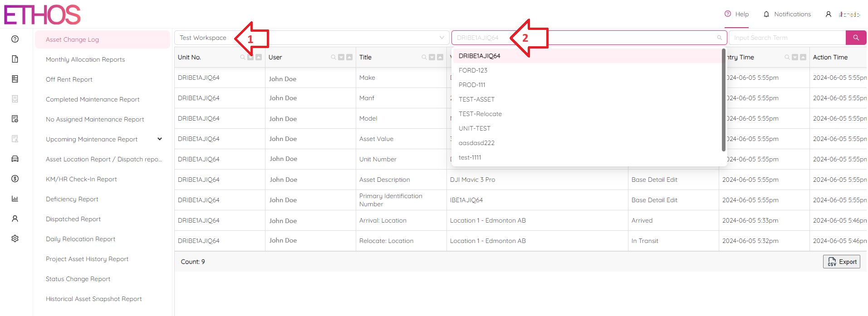
Task: Open the Help link in header
Action: (736, 14)
